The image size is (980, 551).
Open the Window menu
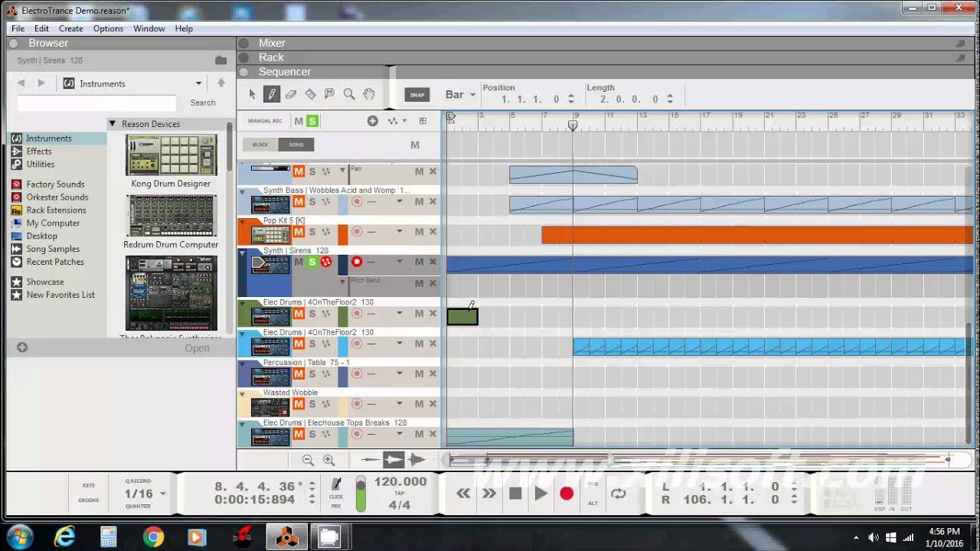(x=149, y=28)
